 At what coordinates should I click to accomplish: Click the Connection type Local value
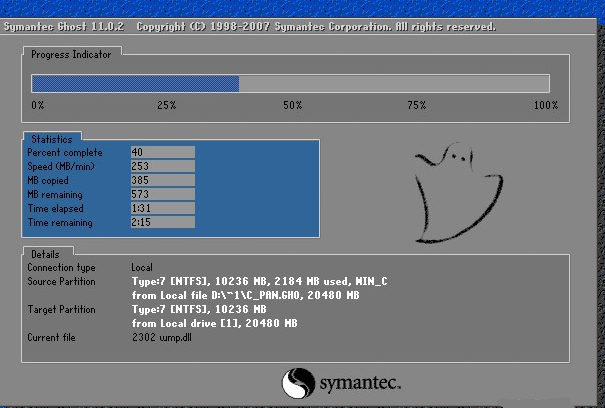pyautogui.click(x=141, y=268)
